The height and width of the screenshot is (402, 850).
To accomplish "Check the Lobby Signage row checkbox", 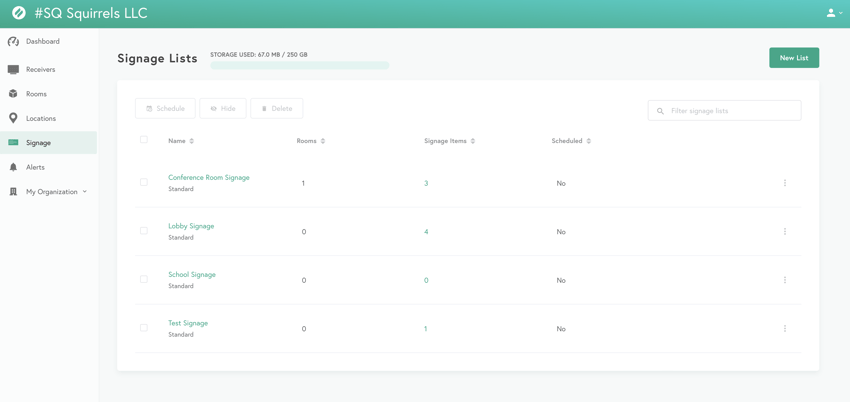I will coord(144,231).
